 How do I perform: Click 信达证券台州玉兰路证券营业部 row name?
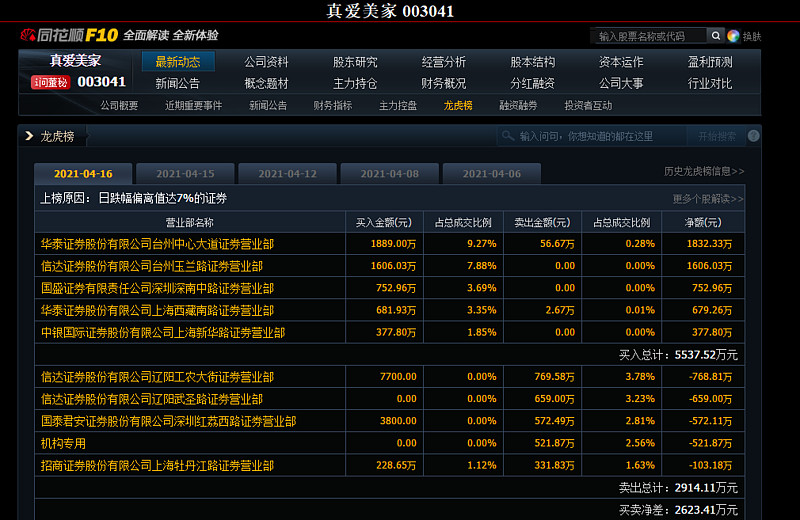point(152,266)
